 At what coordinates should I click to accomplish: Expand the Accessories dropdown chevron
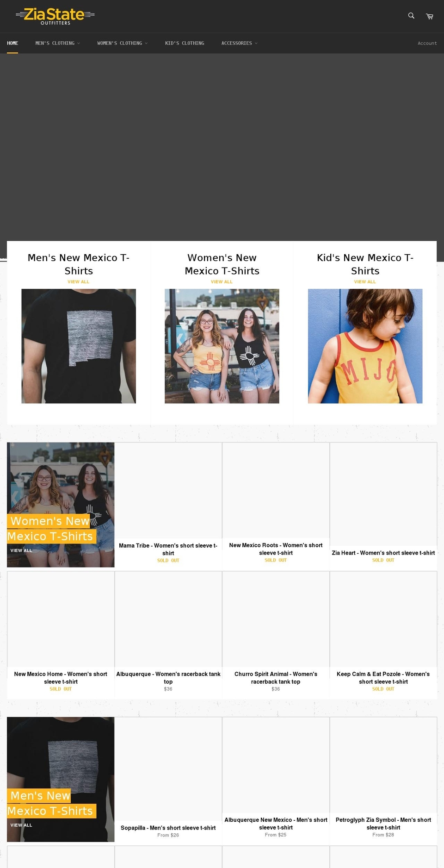pos(256,44)
